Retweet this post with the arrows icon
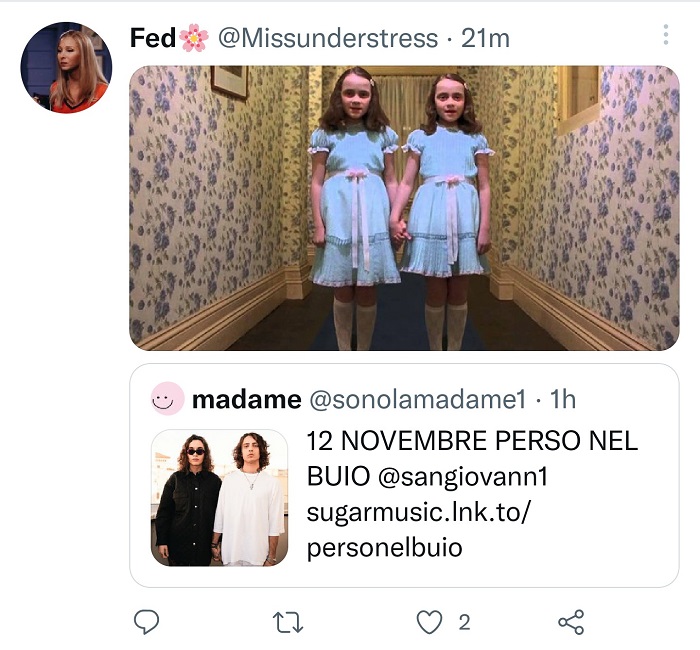700x650 pixels. pos(288,622)
